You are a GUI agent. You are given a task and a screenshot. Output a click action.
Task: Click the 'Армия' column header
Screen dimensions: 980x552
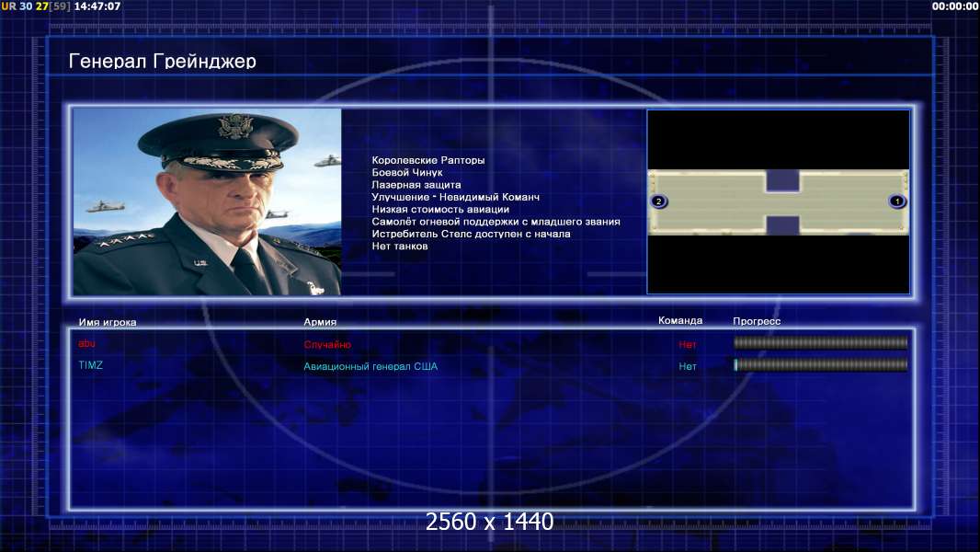pos(320,322)
